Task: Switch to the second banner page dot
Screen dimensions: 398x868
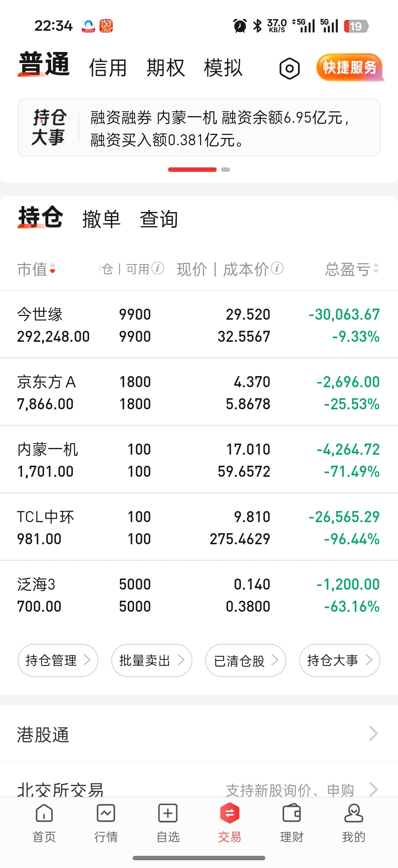Action: pyautogui.click(x=226, y=170)
